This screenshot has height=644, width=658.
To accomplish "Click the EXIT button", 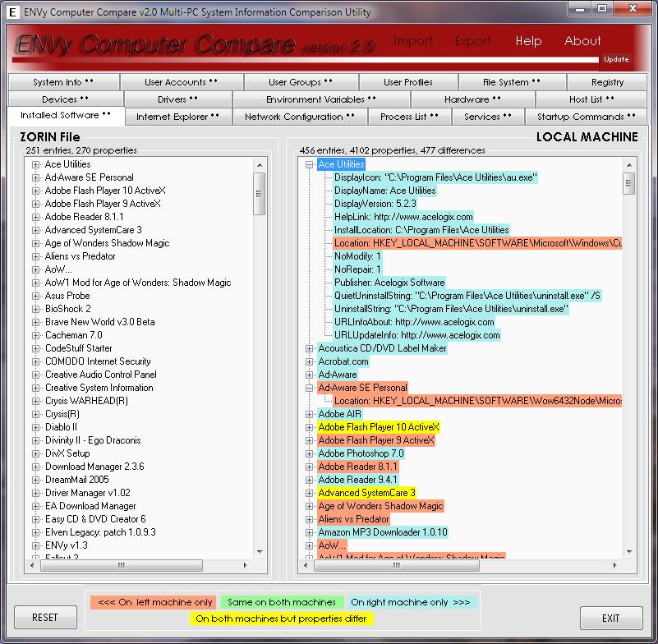I will tap(611, 618).
